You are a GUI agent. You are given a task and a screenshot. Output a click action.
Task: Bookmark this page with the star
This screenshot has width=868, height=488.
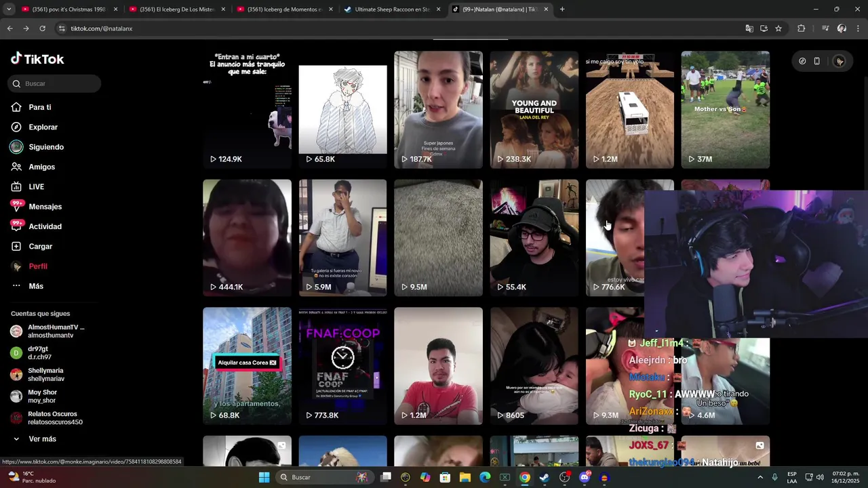pos(778,28)
